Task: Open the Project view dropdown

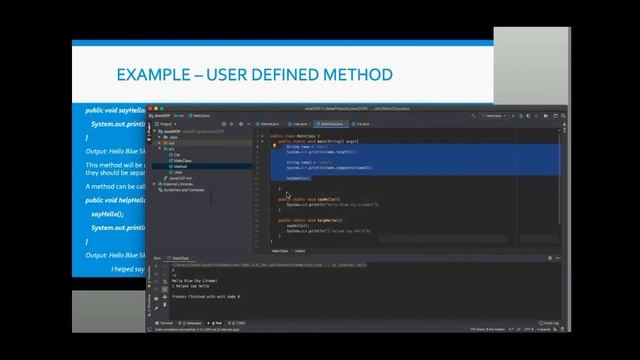Action: (166, 124)
